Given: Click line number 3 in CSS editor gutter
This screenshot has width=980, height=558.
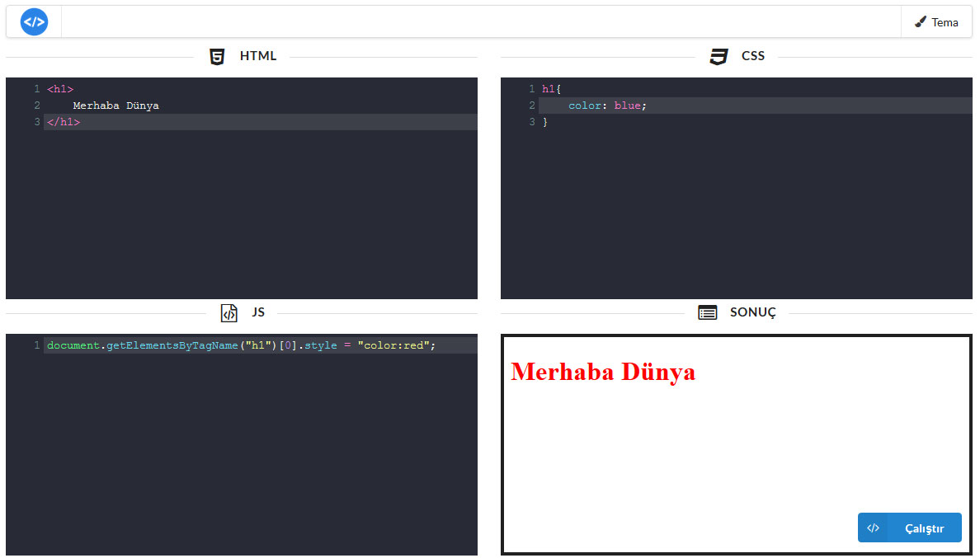Looking at the screenshot, I should tap(532, 122).
